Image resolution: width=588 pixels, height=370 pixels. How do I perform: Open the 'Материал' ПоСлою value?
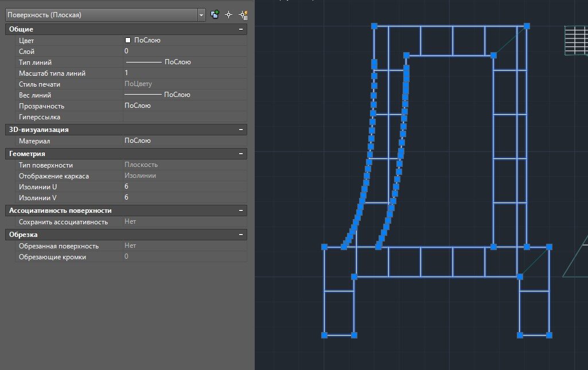point(185,141)
